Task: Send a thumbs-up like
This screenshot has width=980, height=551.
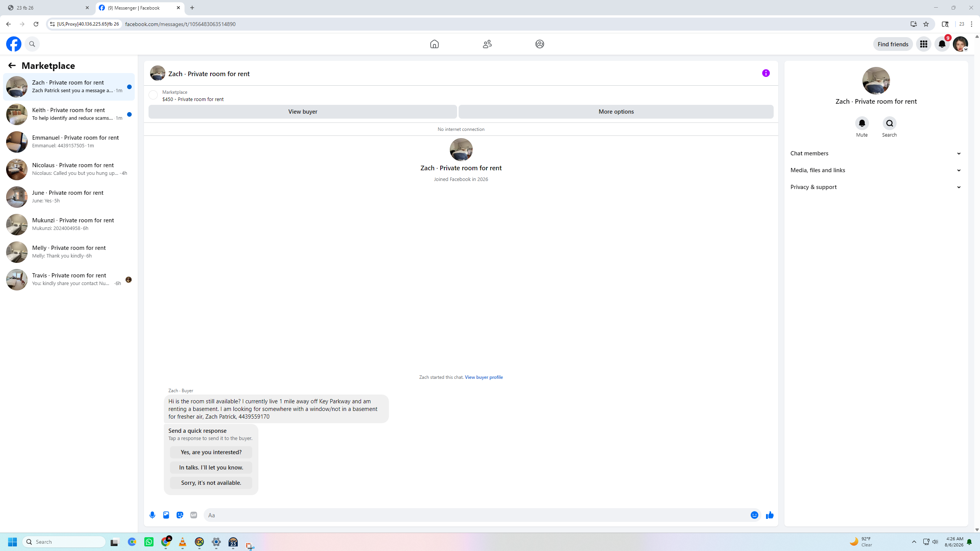Action: click(769, 515)
